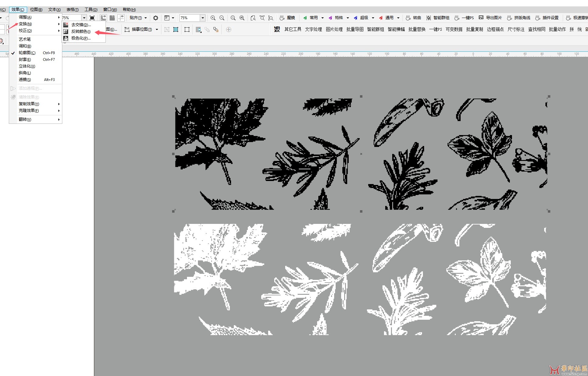Click the purple 特殊 arrow icon

(x=330, y=18)
